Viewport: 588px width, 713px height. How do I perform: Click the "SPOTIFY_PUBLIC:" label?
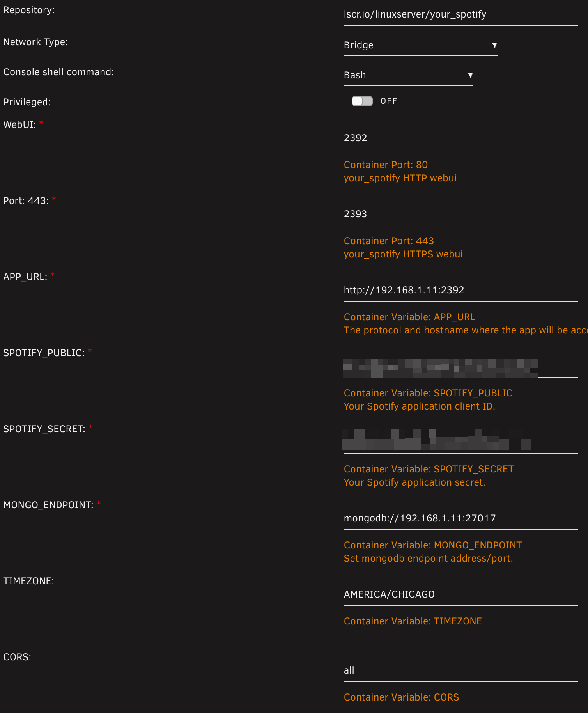pos(44,353)
